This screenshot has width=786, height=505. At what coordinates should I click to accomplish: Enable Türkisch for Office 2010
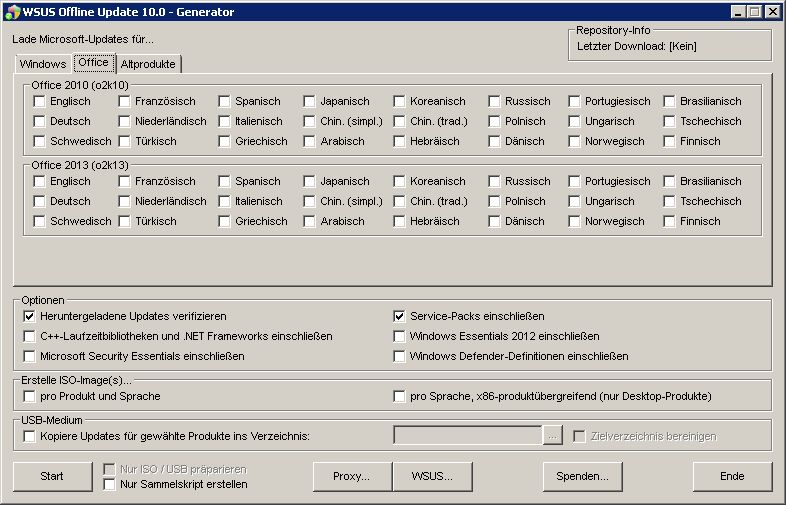tap(124, 141)
